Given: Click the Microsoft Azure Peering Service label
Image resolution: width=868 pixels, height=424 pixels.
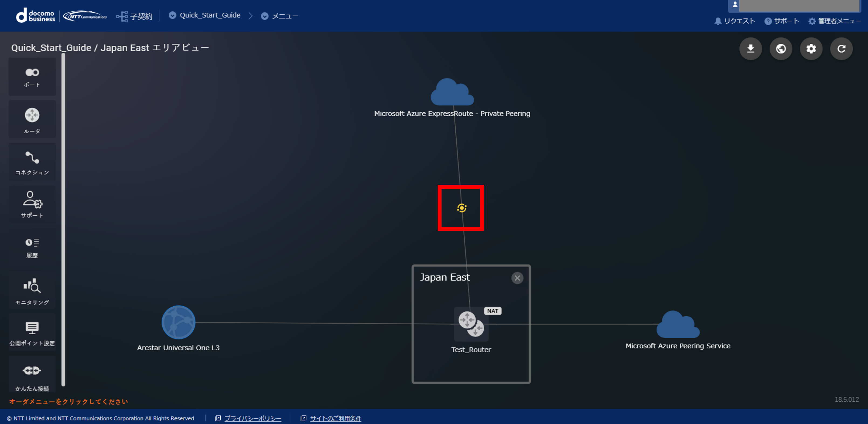Looking at the screenshot, I should [x=678, y=346].
